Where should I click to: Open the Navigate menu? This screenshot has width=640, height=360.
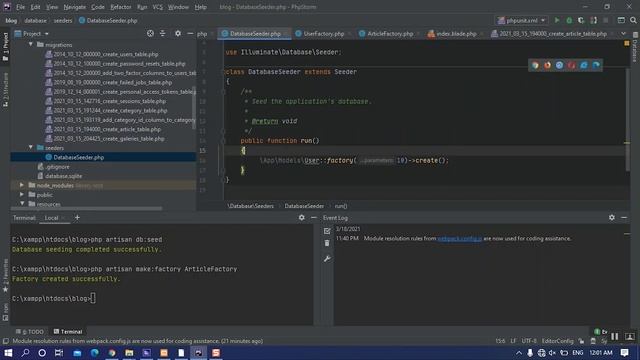coord(75,7)
